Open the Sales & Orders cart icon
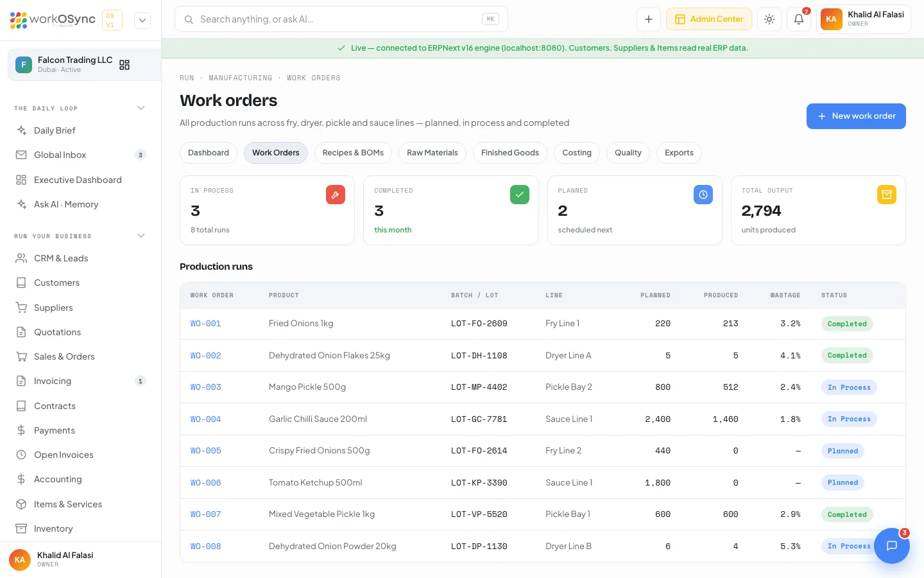 tap(21, 356)
